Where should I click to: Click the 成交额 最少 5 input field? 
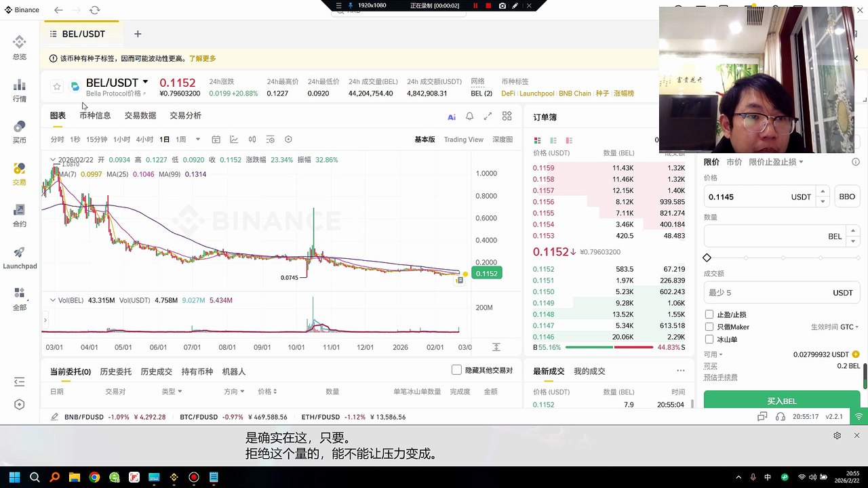pyautogui.click(x=781, y=293)
